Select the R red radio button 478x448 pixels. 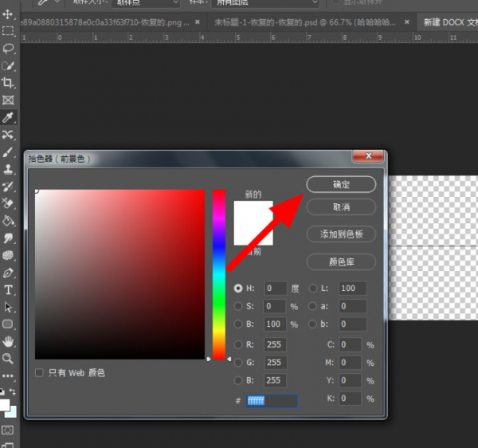tap(238, 344)
